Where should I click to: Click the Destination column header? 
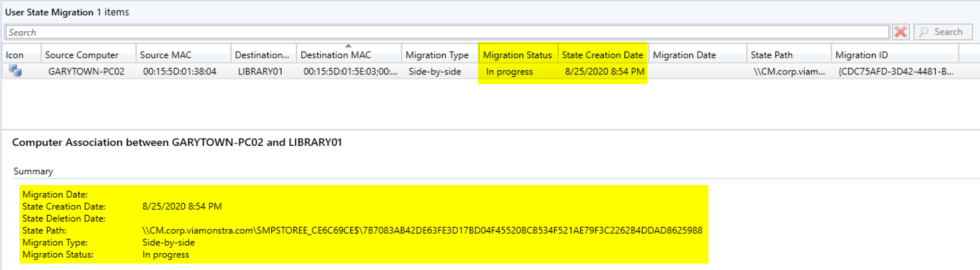coord(262,55)
